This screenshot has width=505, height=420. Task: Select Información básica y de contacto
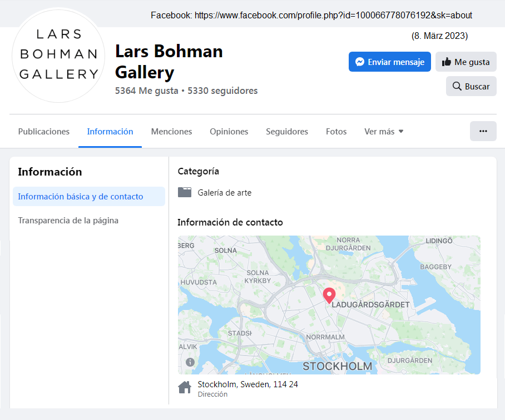[89, 197]
